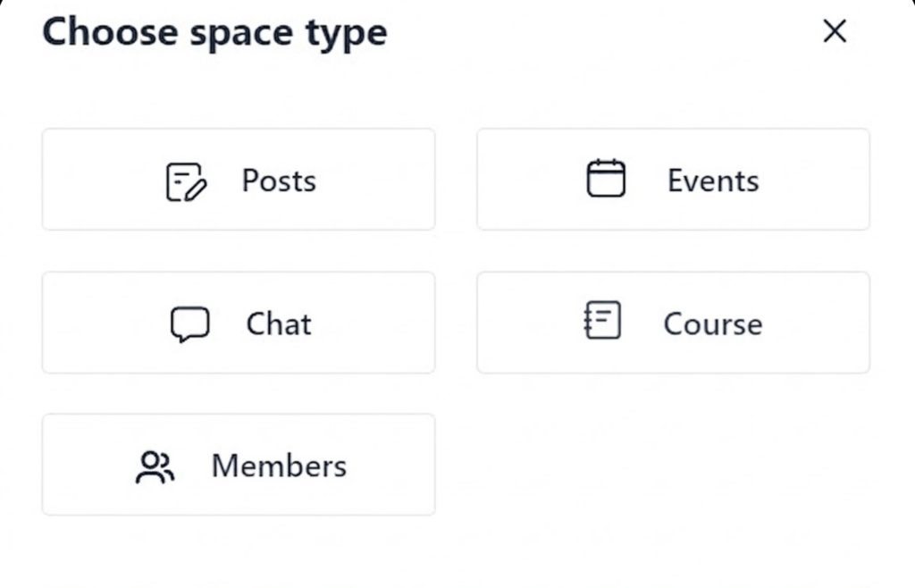Click the Posts label text
The height and width of the screenshot is (588, 915).
(278, 180)
